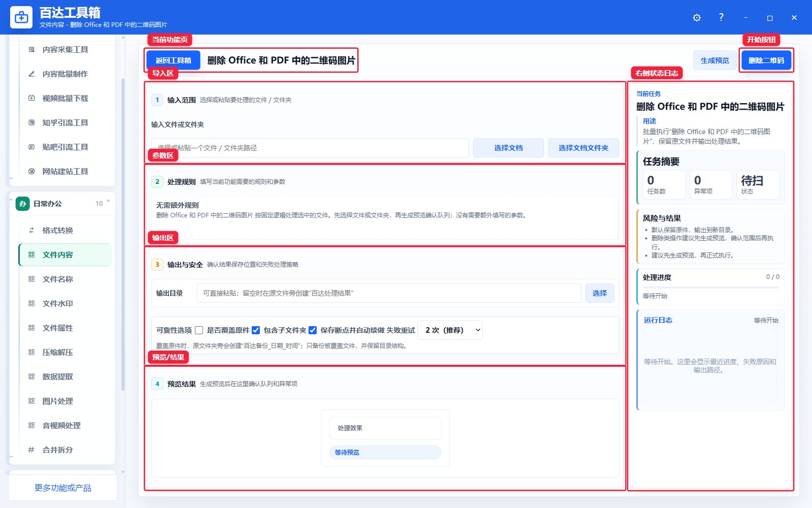Image resolution: width=812 pixels, height=508 pixels.
Task: Click the 选择文档文件夹 button
Action: tap(584, 148)
